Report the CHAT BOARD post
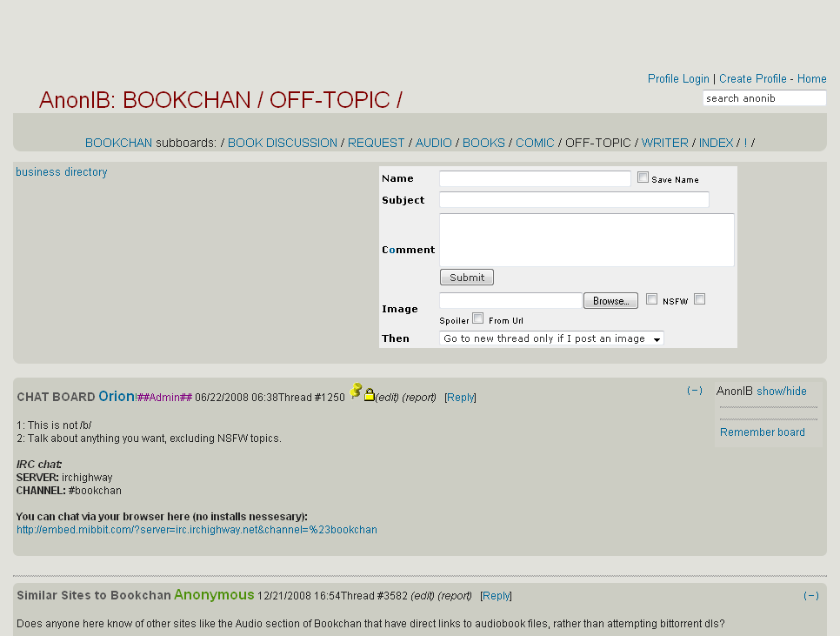Viewport: 840px width, 636px height. coord(419,398)
